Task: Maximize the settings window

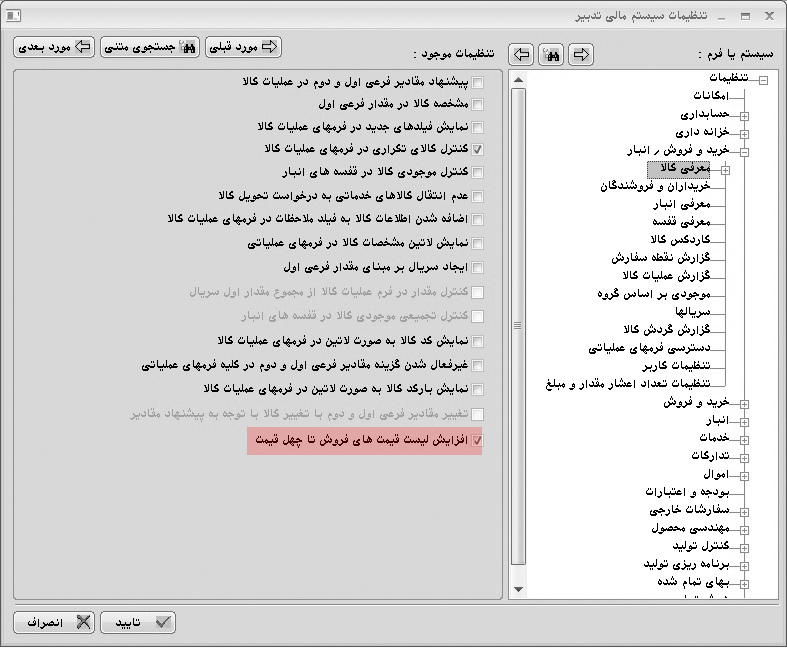Action: (x=746, y=16)
